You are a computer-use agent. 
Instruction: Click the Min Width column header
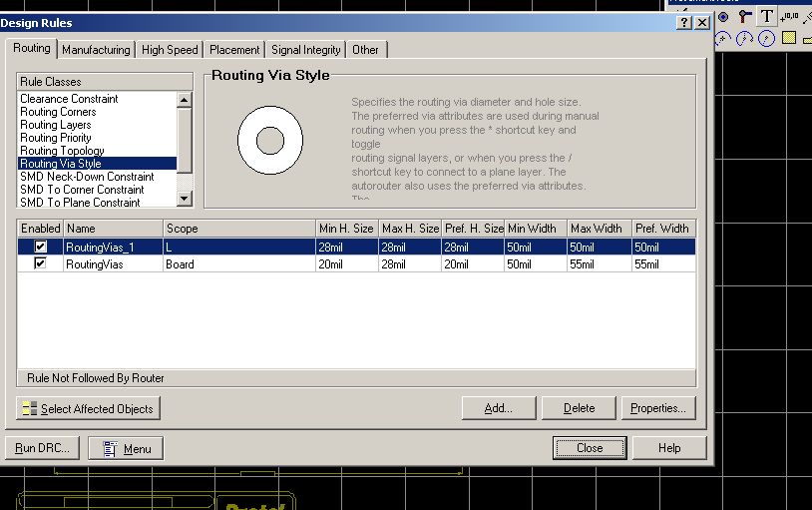pos(536,228)
